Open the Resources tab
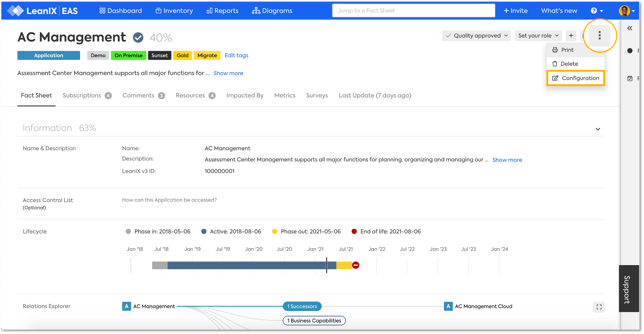The width and height of the screenshot is (644, 334). pos(196,95)
